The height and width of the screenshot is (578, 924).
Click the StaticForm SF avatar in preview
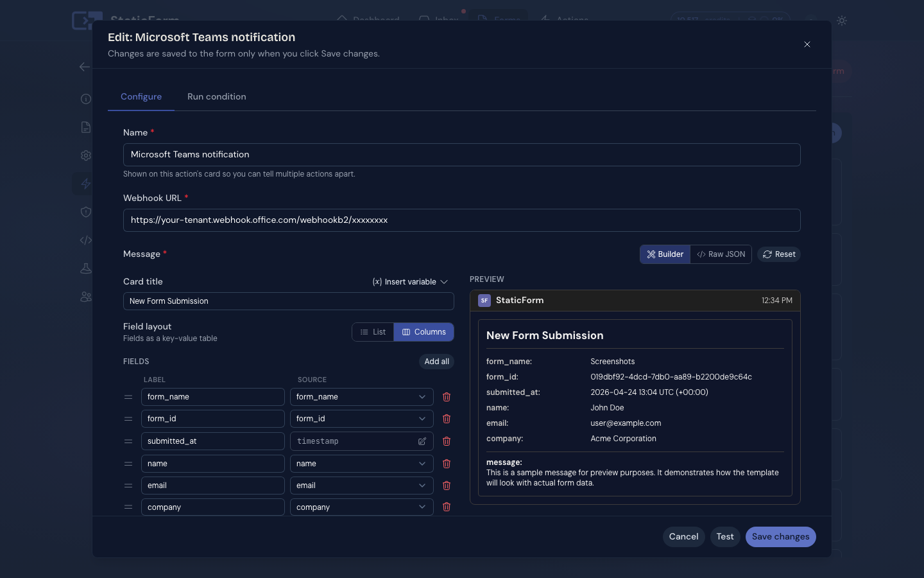pos(484,301)
